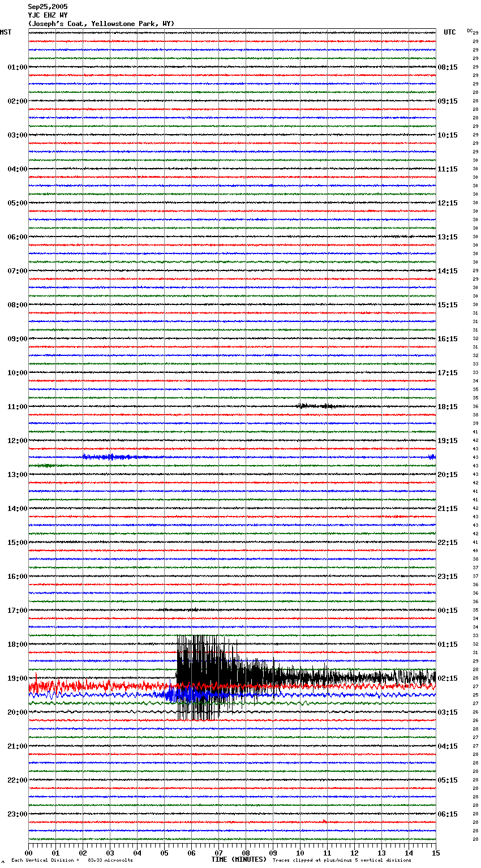This screenshot has width=481, height=868.
Task: Select the 04:00 MST hour label
Action: [18, 169]
